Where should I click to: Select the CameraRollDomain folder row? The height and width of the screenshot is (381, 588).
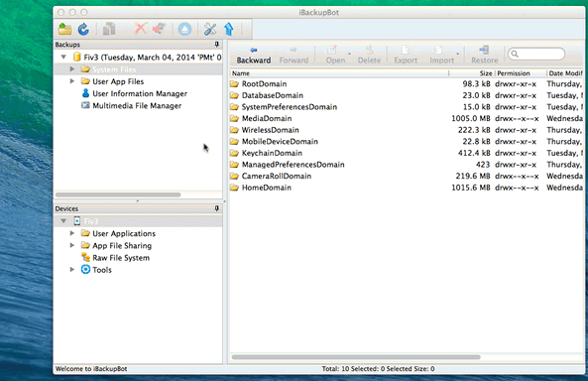[407, 176]
